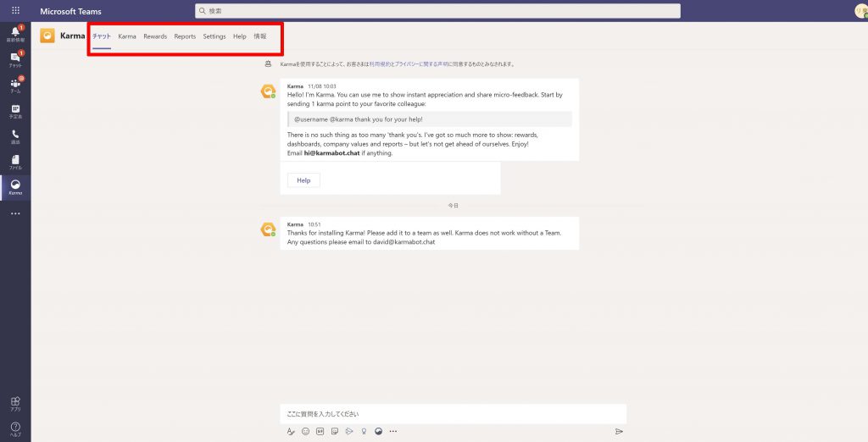Focus the message compose input field
Screen dimensions: 868x442
tap(453, 414)
